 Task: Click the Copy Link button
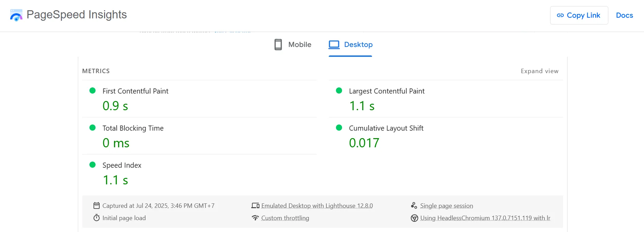579,15
